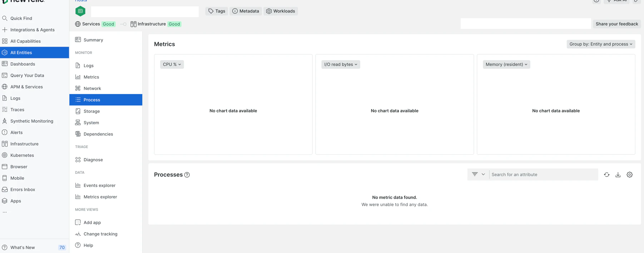Open APM & Services

tap(34, 87)
